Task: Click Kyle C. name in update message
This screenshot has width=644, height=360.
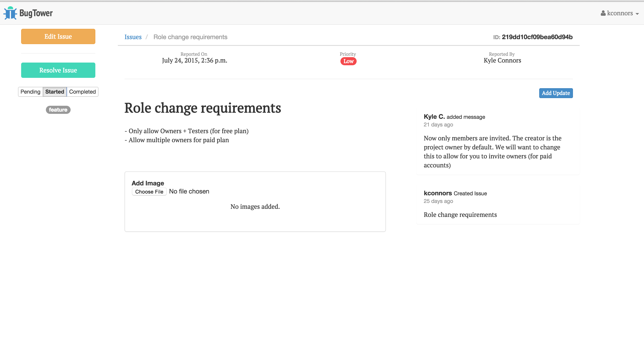Action: [434, 117]
